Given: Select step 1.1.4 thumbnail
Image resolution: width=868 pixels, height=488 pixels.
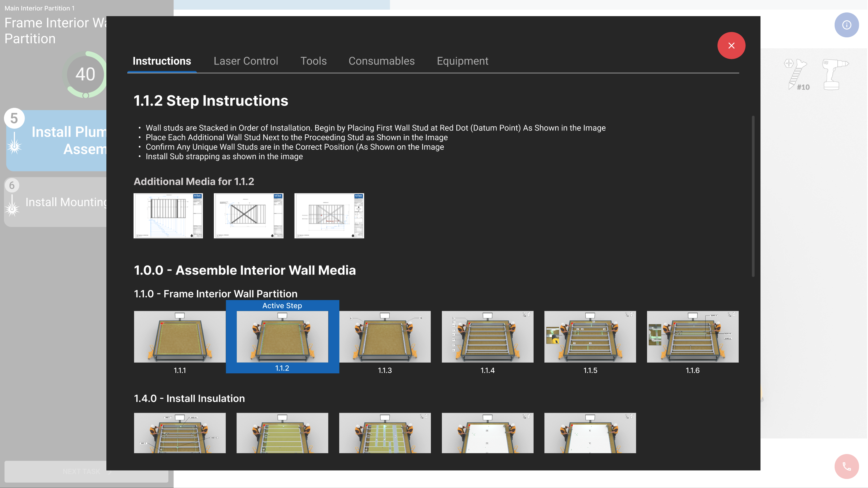Looking at the screenshot, I should tap(487, 337).
